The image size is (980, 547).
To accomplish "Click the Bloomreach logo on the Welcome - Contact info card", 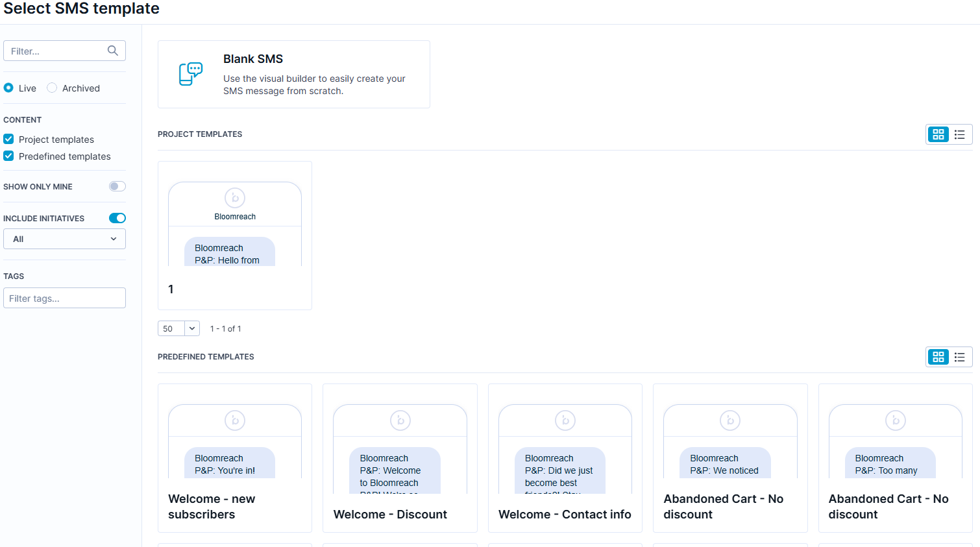I will point(565,420).
